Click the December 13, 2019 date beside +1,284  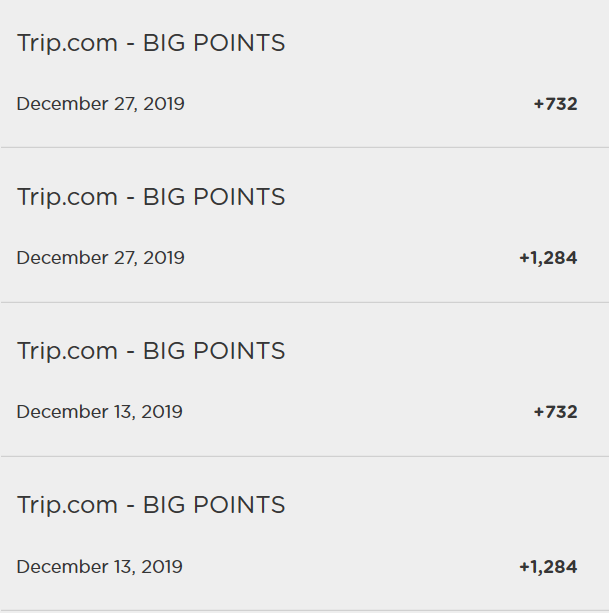99,567
